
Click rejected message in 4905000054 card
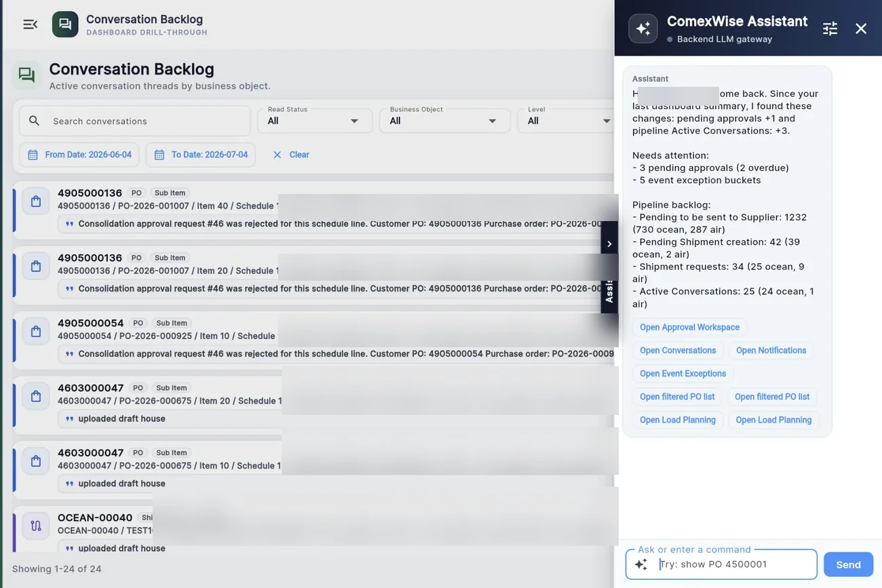(346, 353)
